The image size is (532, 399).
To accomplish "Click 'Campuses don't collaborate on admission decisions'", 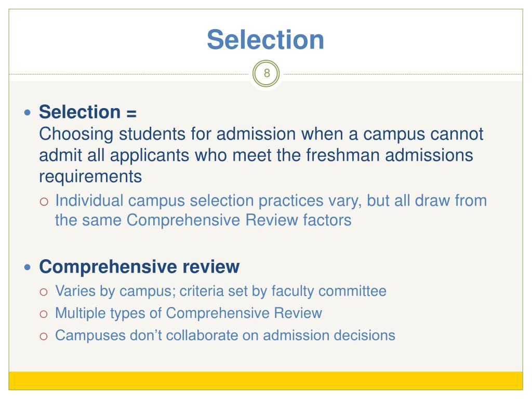I will pos(225,335).
